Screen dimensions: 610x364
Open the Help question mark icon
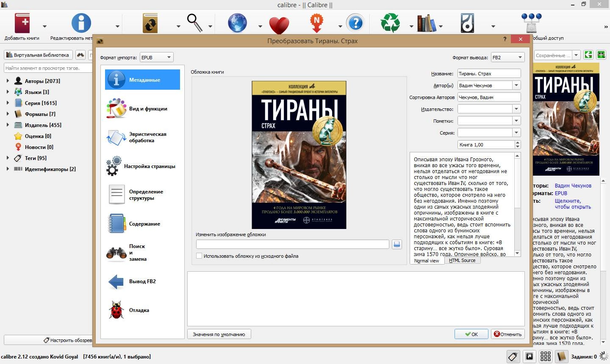[x=355, y=23]
